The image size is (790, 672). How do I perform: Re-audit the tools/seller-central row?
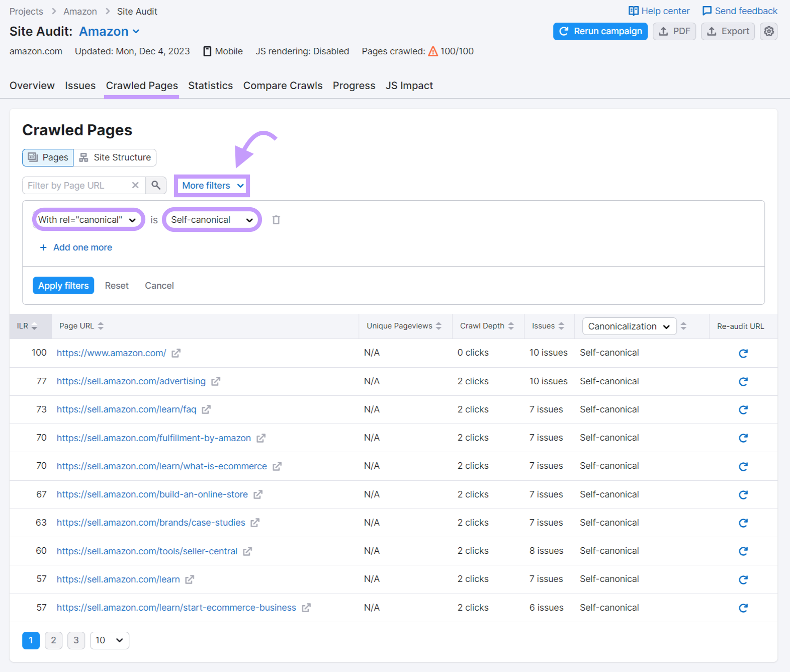[x=743, y=551]
